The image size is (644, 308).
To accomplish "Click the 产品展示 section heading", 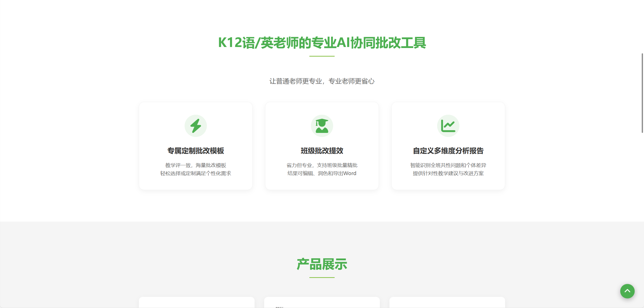I will point(322,264).
